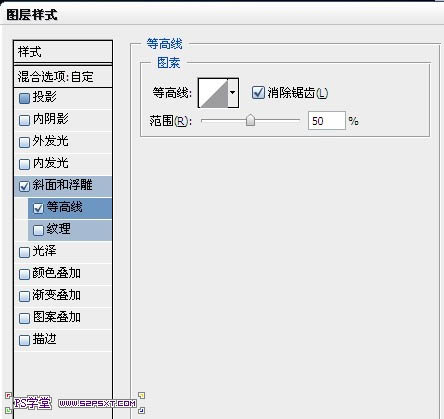Disable 消除锯齿 anti-alias checkbox
The width and height of the screenshot is (444, 419).
point(258,93)
